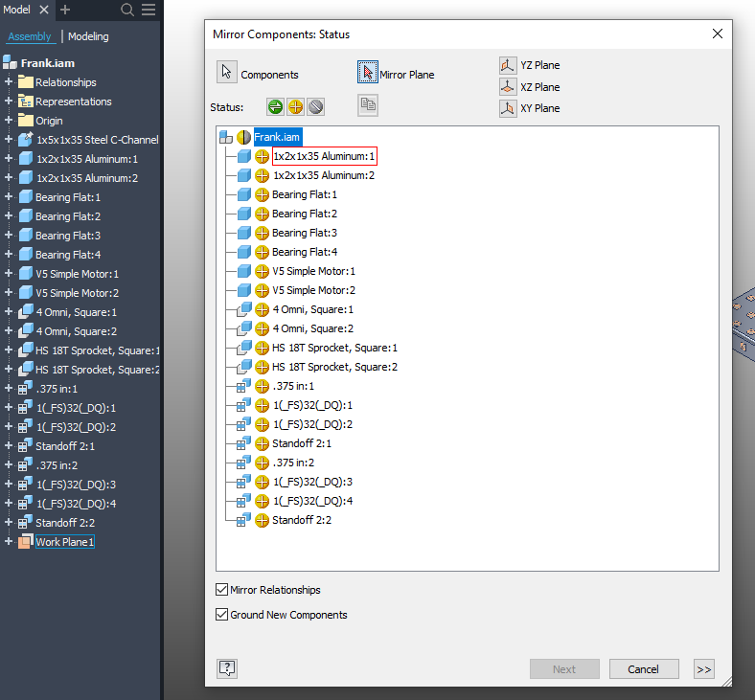Image resolution: width=755 pixels, height=700 pixels.
Task: Expand 1x5x1x35 Steel C-Channel node
Action: click(9, 139)
